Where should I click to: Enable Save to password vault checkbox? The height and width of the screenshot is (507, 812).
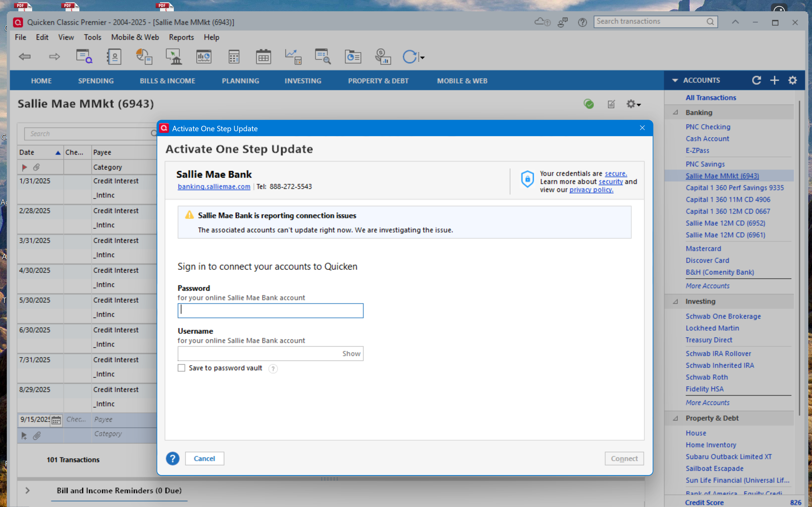click(x=182, y=368)
